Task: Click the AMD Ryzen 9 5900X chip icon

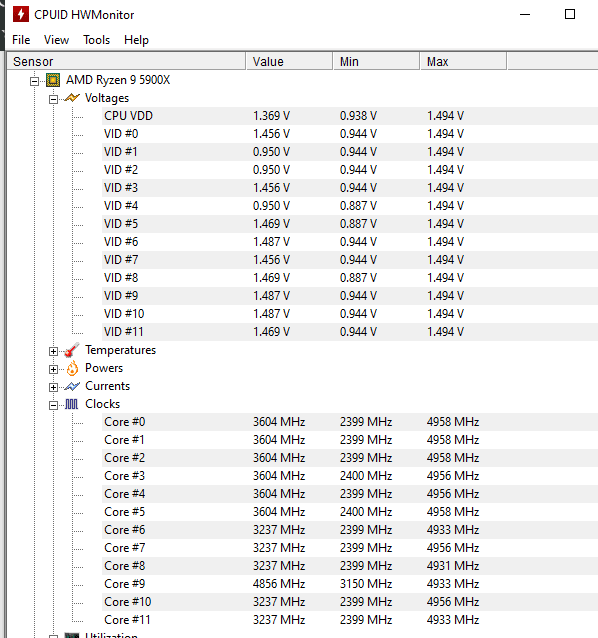Action: (x=53, y=80)
